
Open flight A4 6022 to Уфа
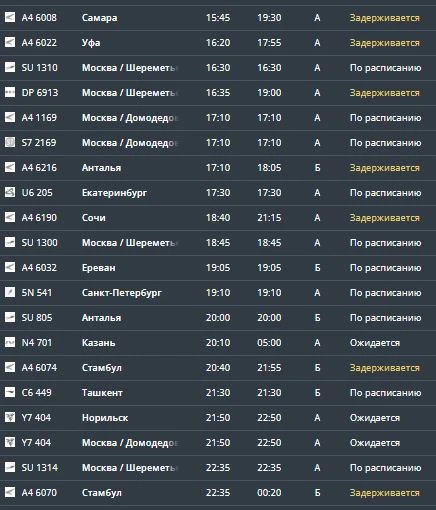click(x=218, y=43)
